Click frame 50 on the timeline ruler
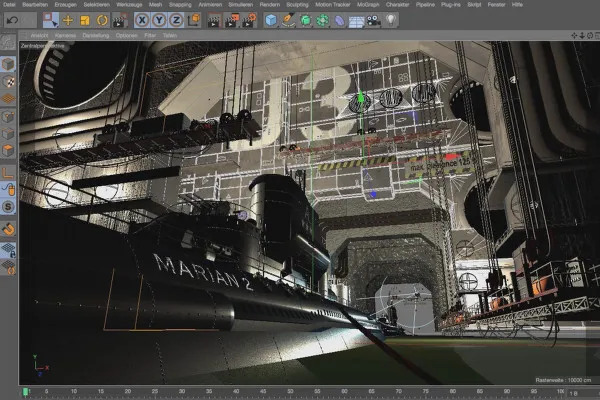The width and height of the screenshot is (600, 400). coord(290,391)
